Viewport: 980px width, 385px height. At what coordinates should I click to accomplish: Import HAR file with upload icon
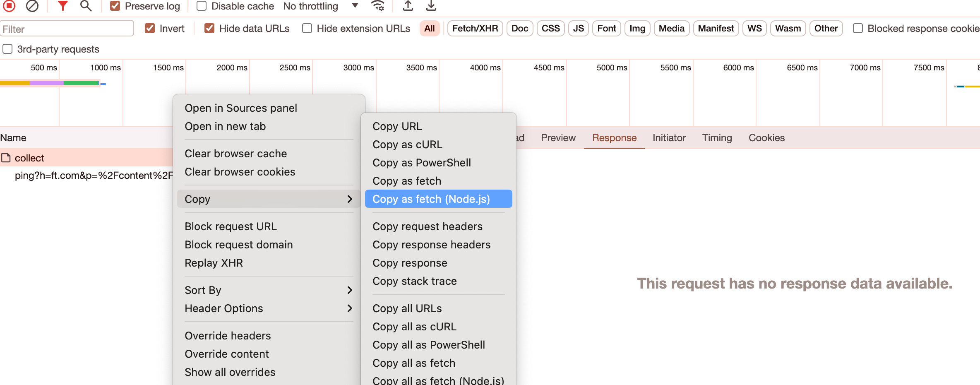(408, 6)
